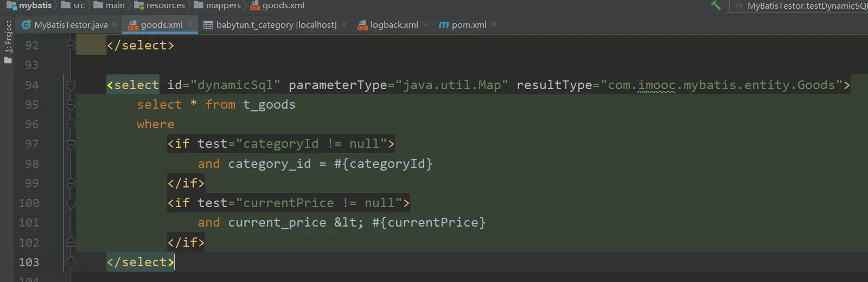Click the closing </select> tag on line 103
Screen dimensions: 868x282
click(x=141, y=262)
